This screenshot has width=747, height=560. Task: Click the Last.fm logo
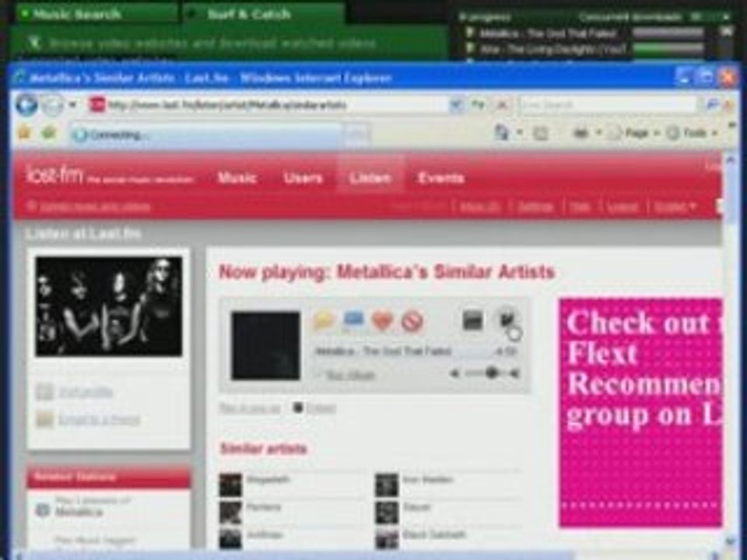point(54,175)
